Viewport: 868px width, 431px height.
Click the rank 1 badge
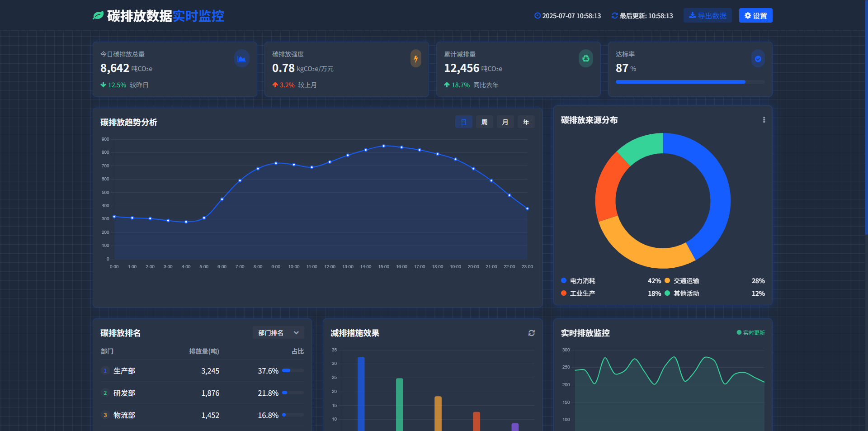coord(105,371)
